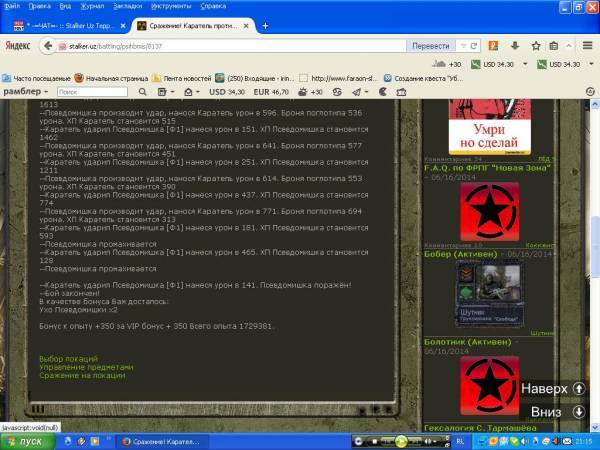
Task: Open a new browser tab with plus button
Action: click(x=265, y=25)
